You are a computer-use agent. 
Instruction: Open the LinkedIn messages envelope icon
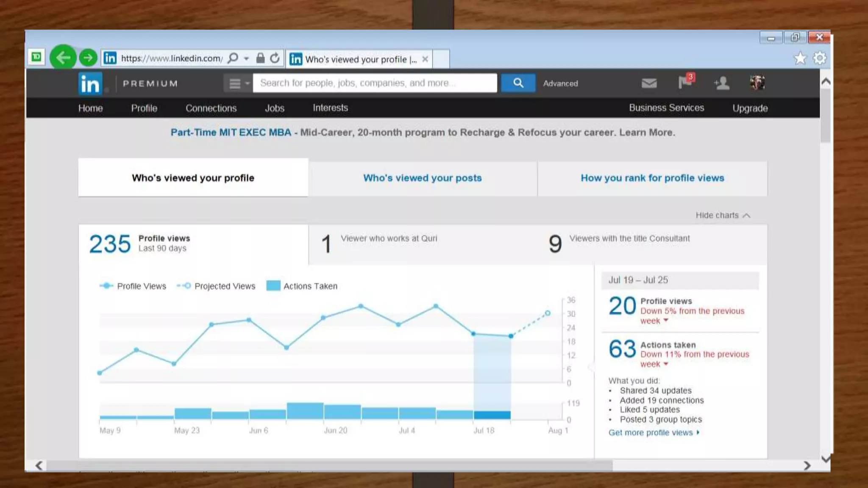click(x=649, y=83)
